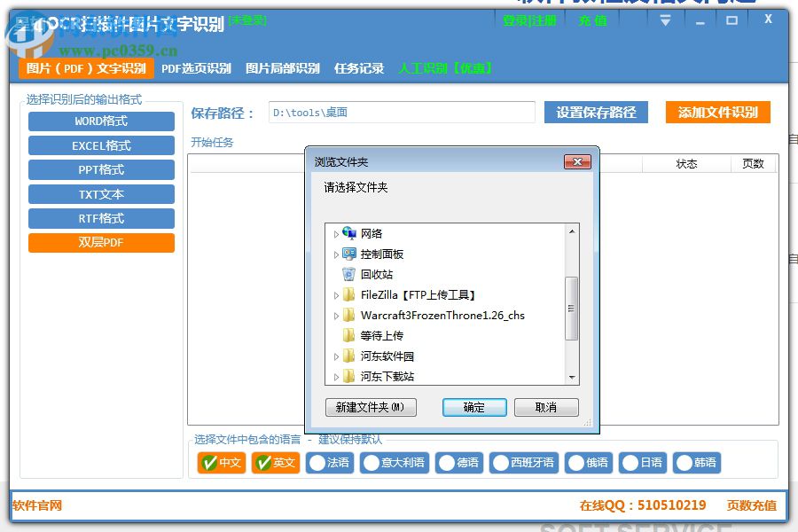Click the 添加文件识别 button
Viewport: 798px width, 532px height.
pyautogui.click(x=718, y=112)
